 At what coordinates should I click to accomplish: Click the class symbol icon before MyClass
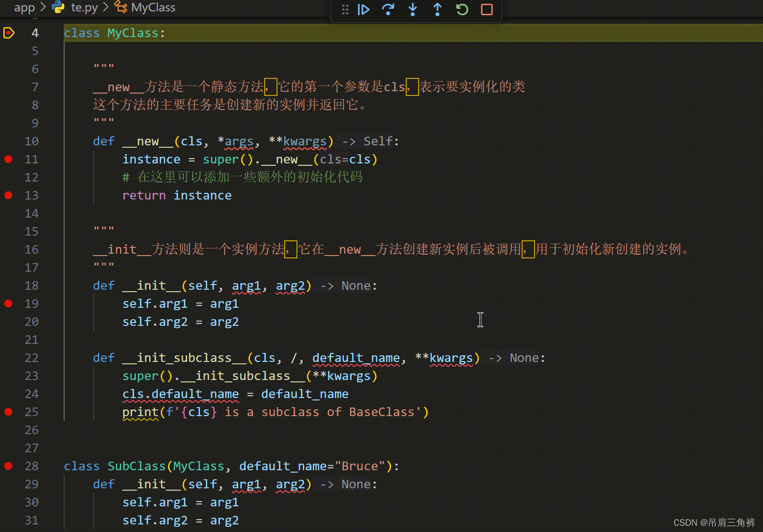[x=120, y=7]
